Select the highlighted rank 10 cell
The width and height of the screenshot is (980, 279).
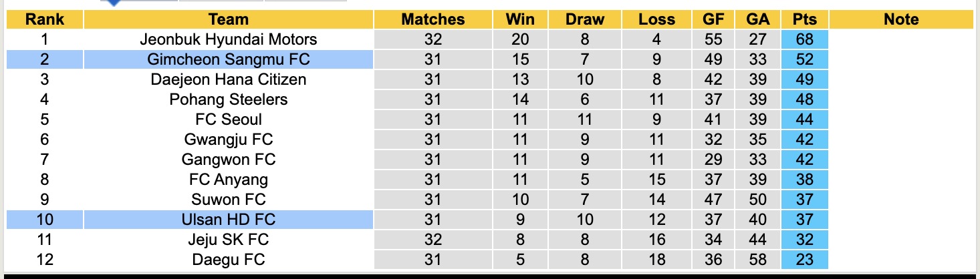tap(44, 220)
